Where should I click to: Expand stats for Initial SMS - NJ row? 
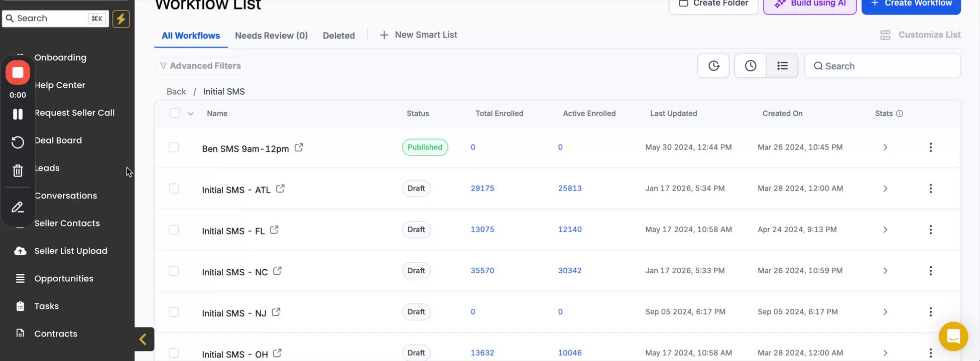tap(885, 312)
